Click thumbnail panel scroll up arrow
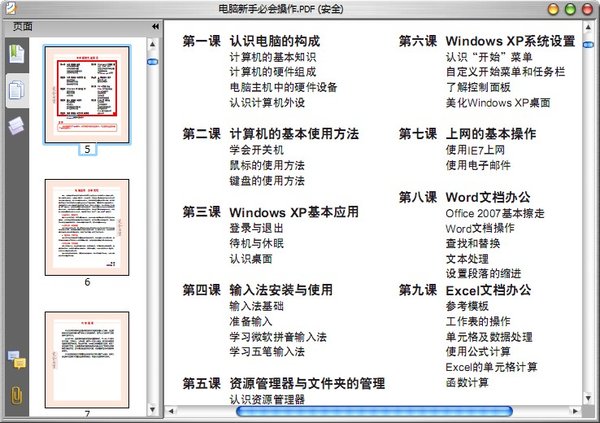This screenshot has height=423, width=600. click(152, 44)
